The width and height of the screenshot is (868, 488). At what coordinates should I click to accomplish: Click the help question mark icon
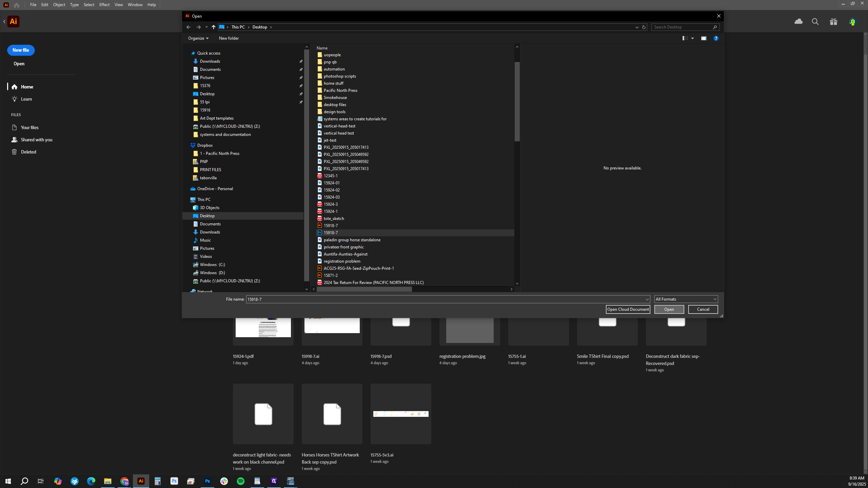point(716,38)
